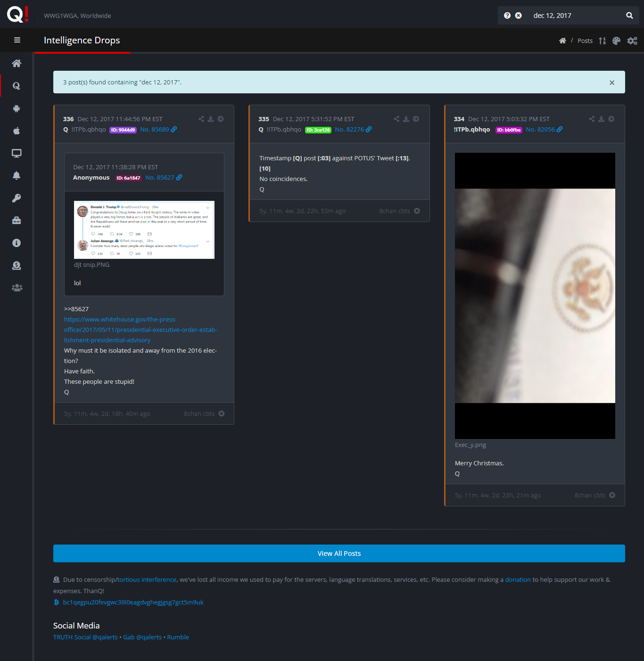Open the theme palette icon
Screen dimensions: 644x661
tap(616, 41)
